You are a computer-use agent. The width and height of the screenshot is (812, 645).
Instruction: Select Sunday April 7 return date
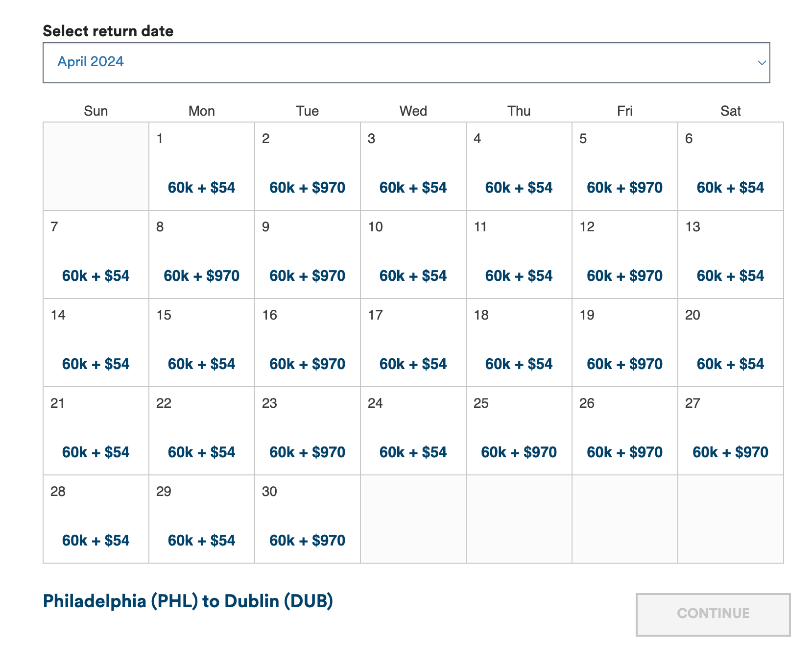tap(96, 255)
